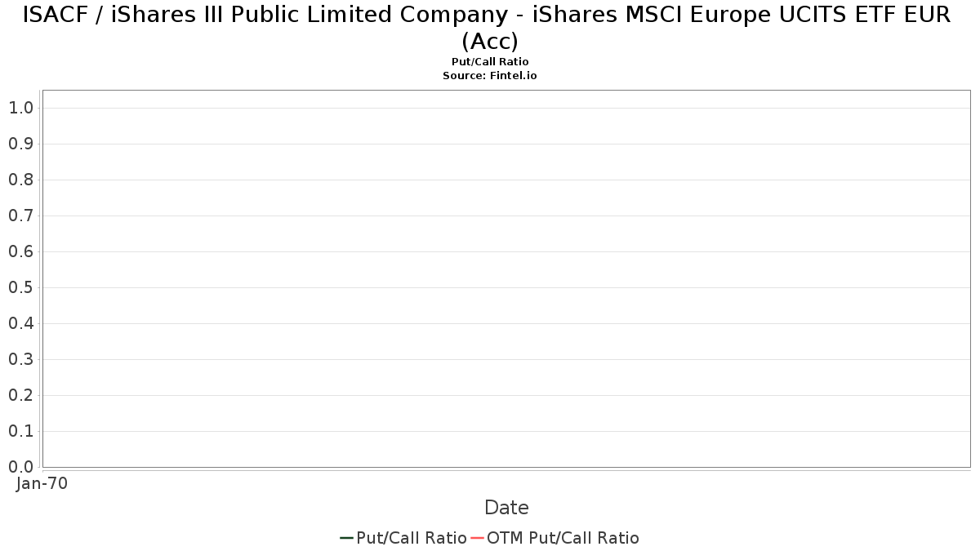The width and height of the screenshot is (980, 551).
Task: Click the red legend line swatch
Action: click(477, 538)
